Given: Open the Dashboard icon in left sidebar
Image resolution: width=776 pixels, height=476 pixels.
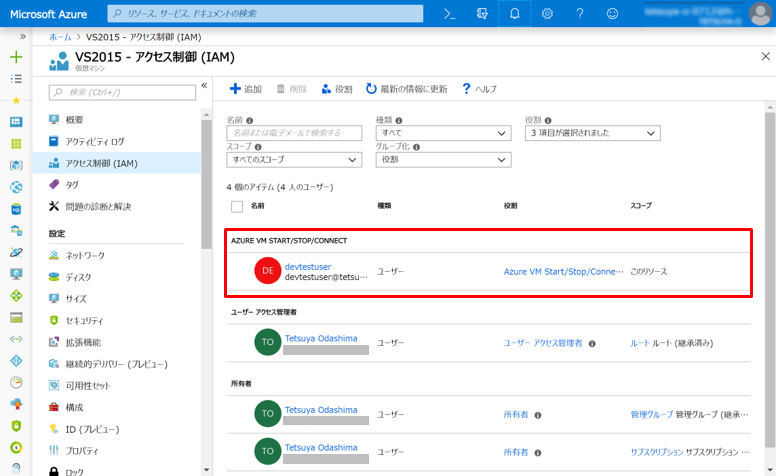Looking at the screenshot, I should [x=16, y=122].
